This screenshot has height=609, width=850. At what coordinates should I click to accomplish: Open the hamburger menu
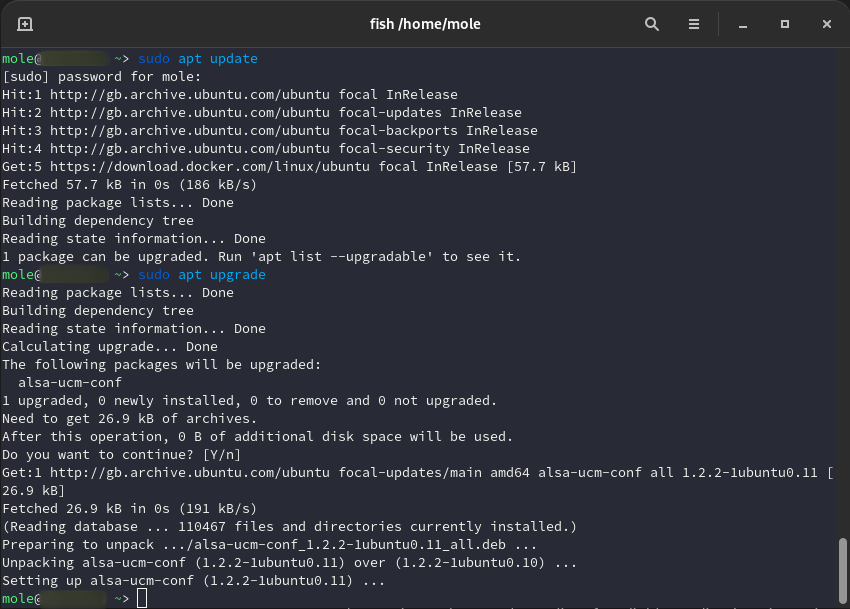coord(694,24)
